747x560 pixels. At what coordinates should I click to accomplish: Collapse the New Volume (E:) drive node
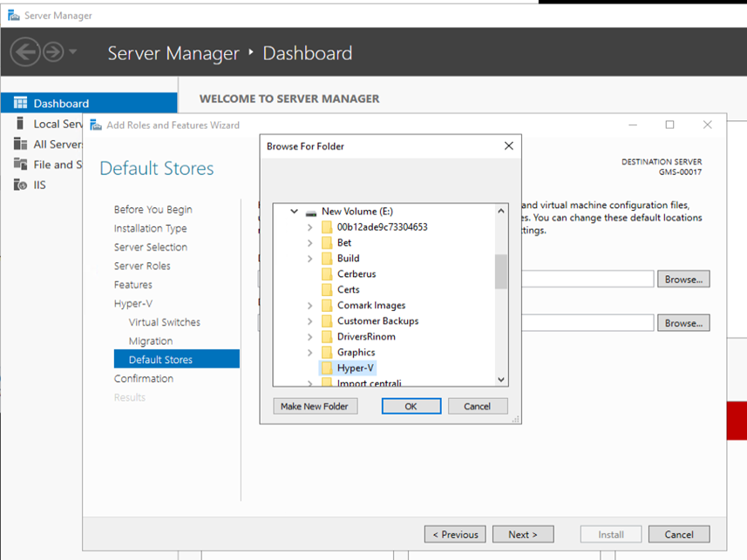tap(295, 212)
